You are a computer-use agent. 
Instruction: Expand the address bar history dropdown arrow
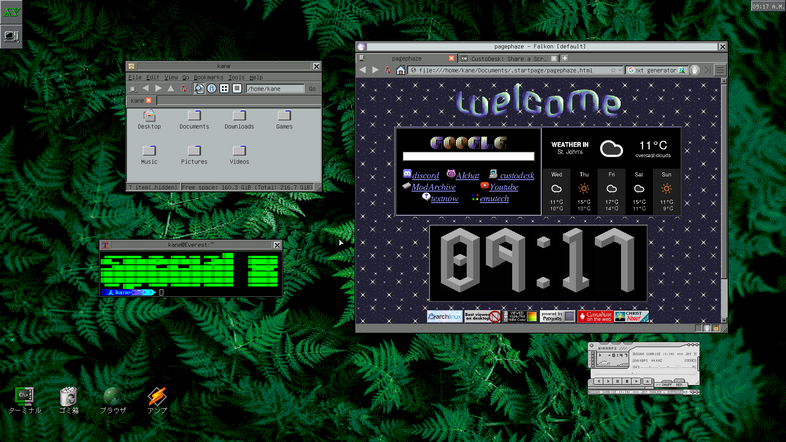point(620,71)
